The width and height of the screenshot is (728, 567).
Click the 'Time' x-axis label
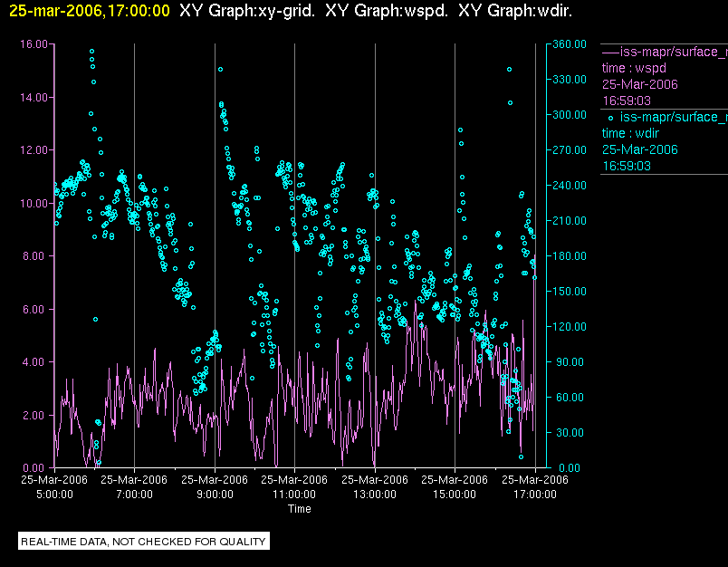(x=299, y=509)
